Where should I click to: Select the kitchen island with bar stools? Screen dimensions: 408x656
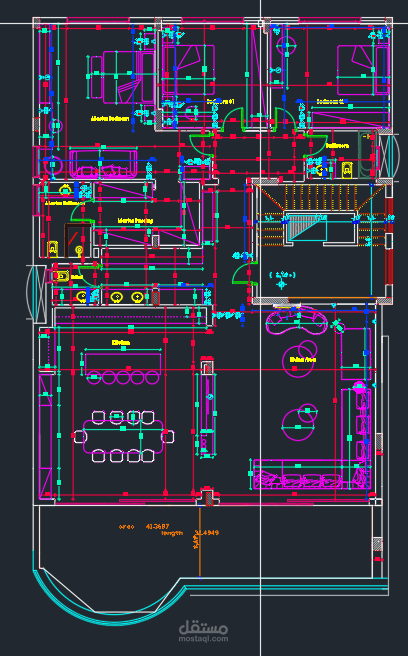(123, 369)
